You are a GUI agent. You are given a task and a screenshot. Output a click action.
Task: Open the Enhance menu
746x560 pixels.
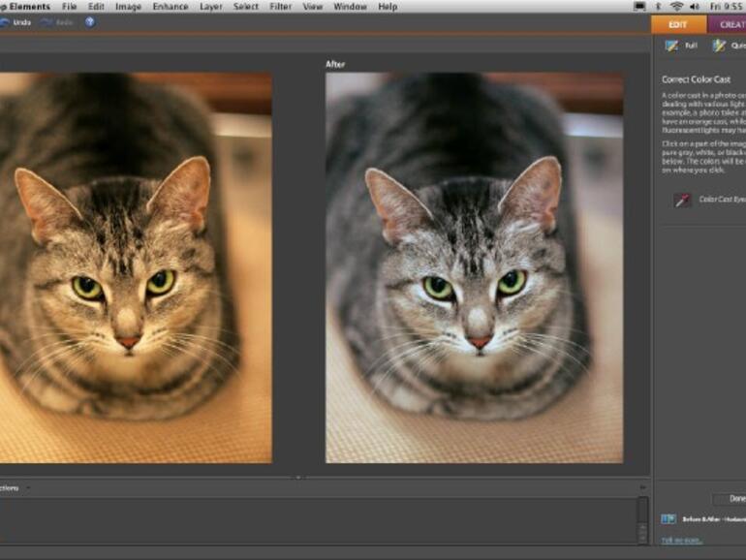[170, 7]
